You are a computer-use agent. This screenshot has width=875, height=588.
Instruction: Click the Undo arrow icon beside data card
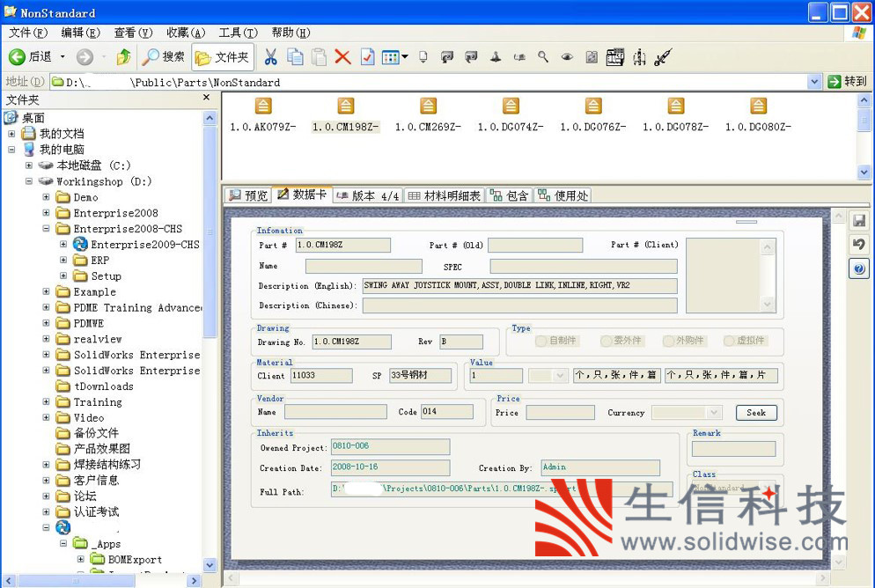coord(859,245)
